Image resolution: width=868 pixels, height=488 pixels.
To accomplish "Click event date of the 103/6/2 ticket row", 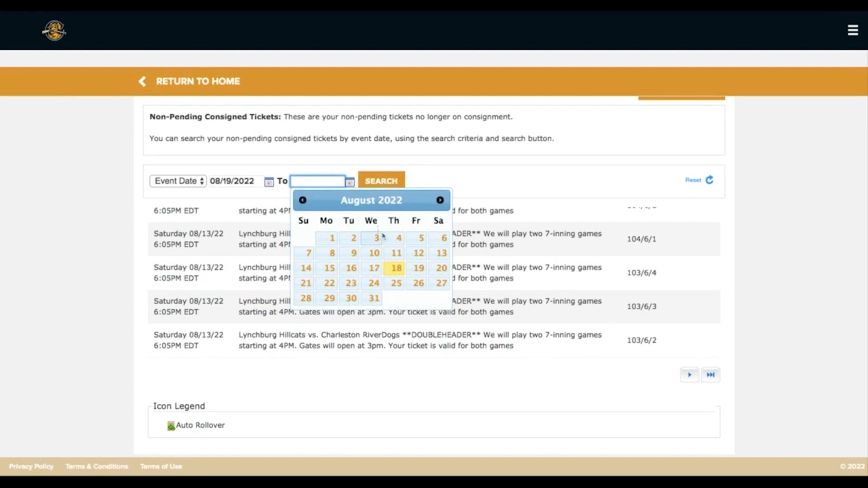I will click(188, 340).
